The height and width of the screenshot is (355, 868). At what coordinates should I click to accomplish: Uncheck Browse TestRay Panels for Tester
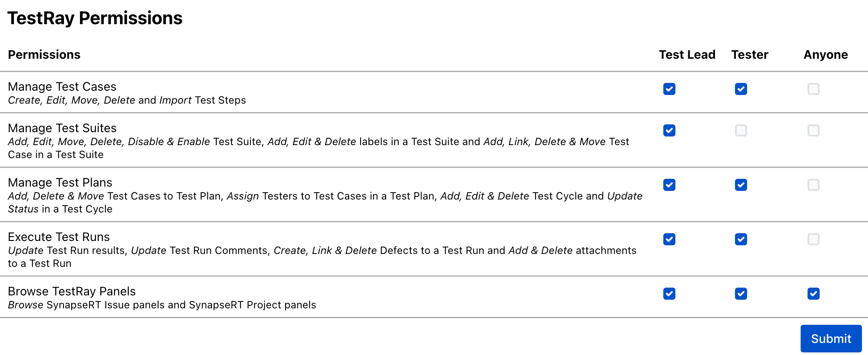pyautogui.click(x=741, y=294)
